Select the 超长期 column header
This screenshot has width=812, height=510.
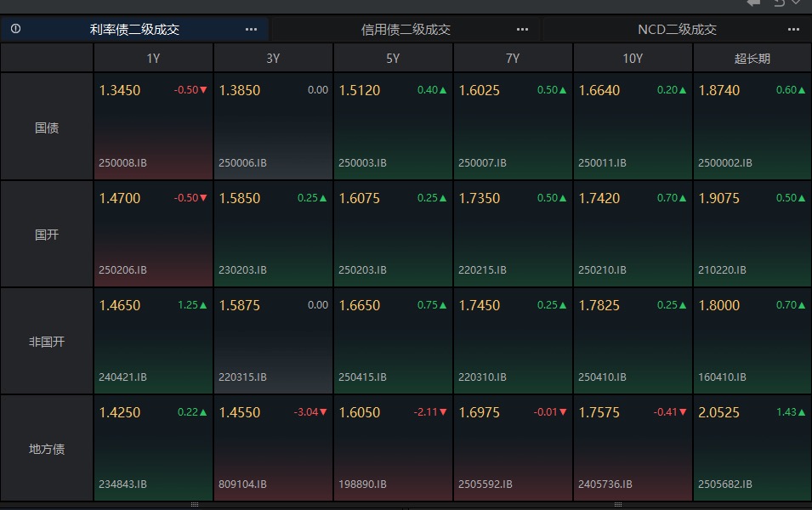click(x=752, y=59)
